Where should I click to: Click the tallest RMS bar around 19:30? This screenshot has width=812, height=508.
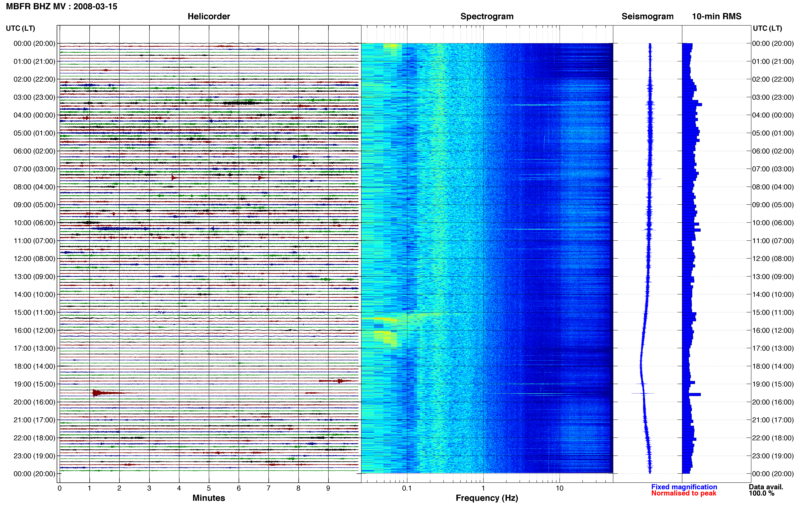[x=692, y=395]
